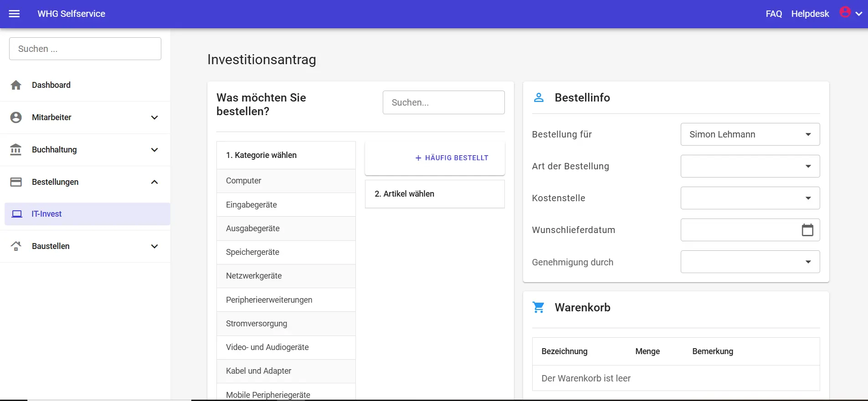Viewport: 868px width, 401px height.
Task: Open the Art der Bestellung dropdown
Action: [750, 166]
